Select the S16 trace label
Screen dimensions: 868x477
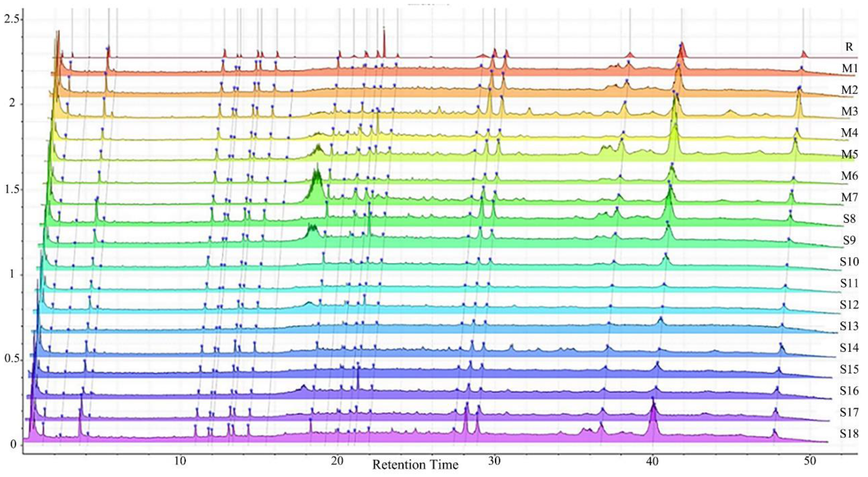point(849,390)
